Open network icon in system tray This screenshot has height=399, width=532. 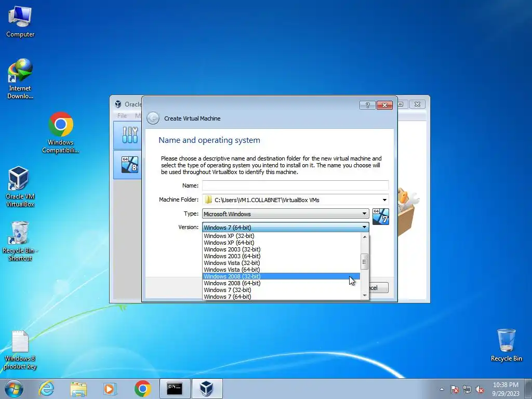467,389
